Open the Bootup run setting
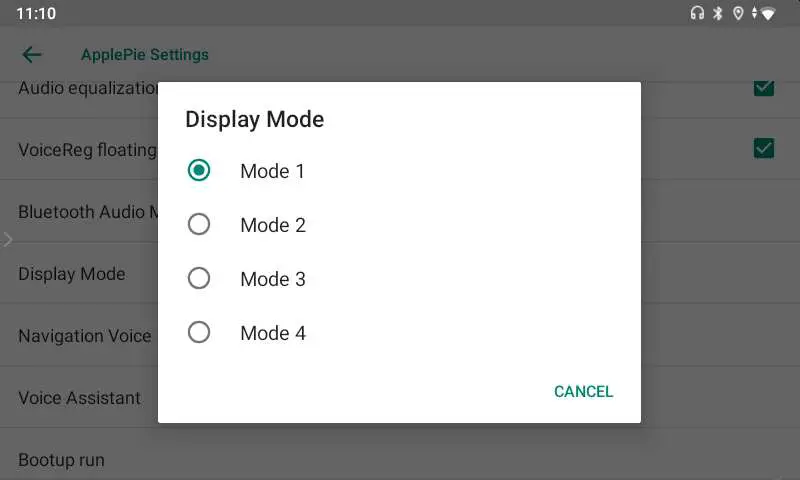Viewport: 800px width, 480px height. click(x=61, y=460)
